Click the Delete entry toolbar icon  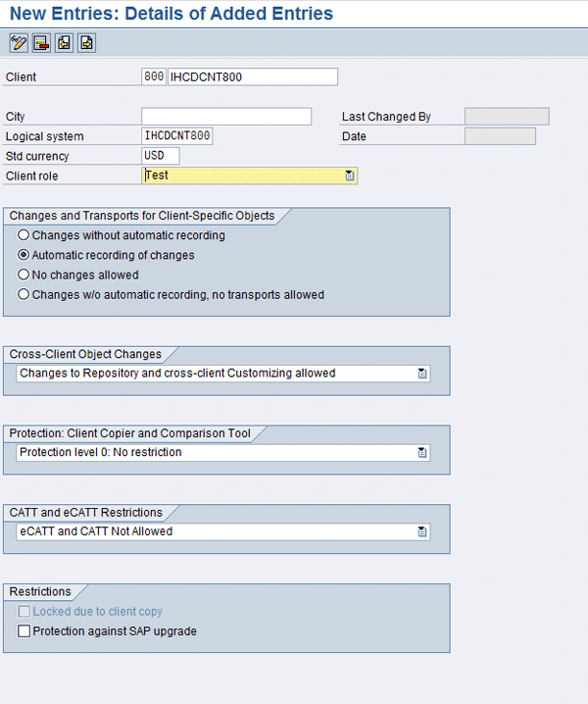41,43
